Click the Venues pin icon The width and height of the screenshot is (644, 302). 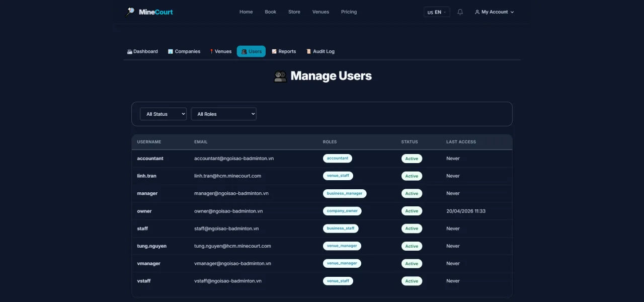[212, 51]
